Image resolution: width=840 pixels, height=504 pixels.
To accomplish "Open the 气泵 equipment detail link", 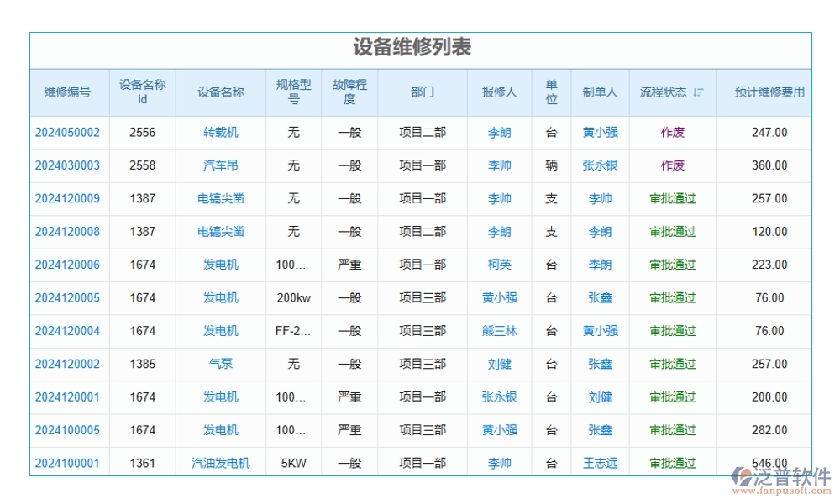I will click(x=220, y=364).
